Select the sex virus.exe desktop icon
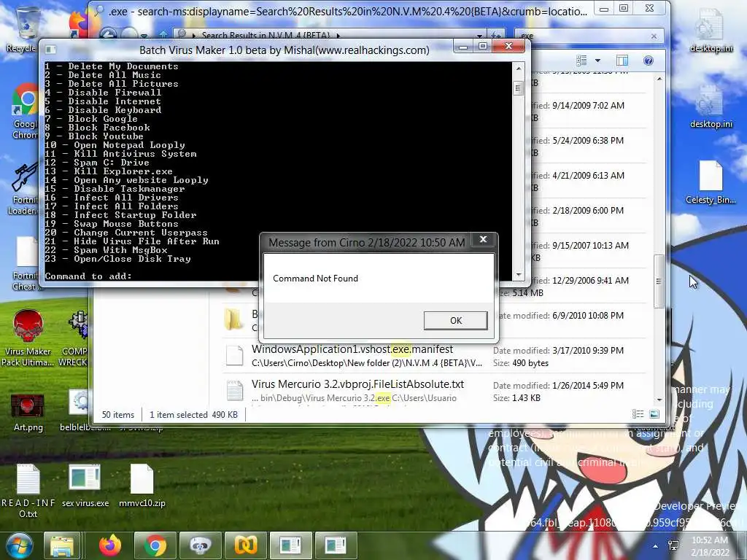 [85, 486]
